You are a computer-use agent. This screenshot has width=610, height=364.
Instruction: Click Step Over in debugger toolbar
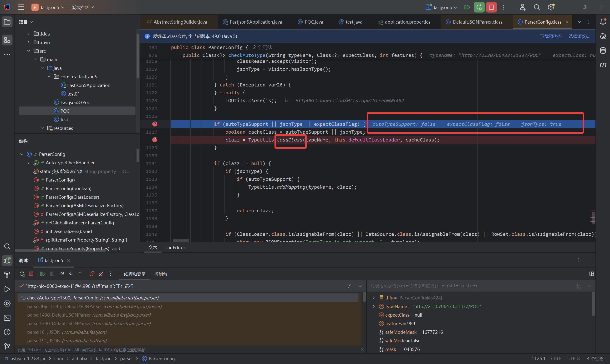pyautogui.click(x=61, y=274)
